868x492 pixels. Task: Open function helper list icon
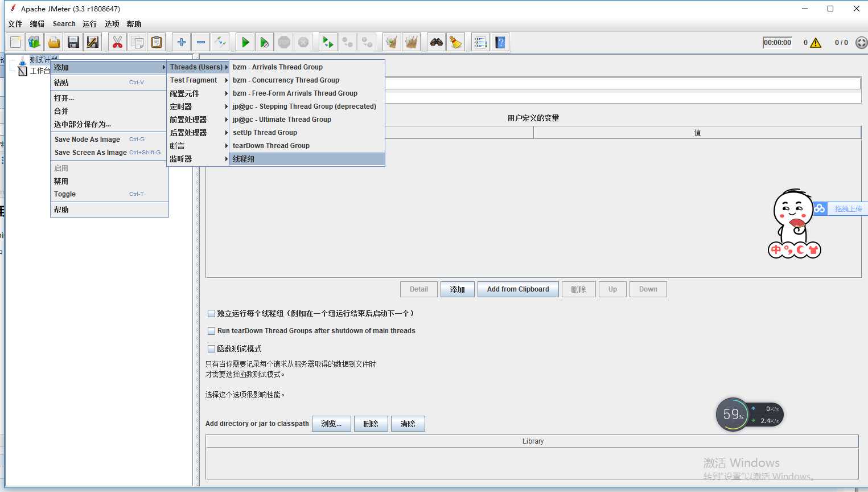click(x=481, y=42)
